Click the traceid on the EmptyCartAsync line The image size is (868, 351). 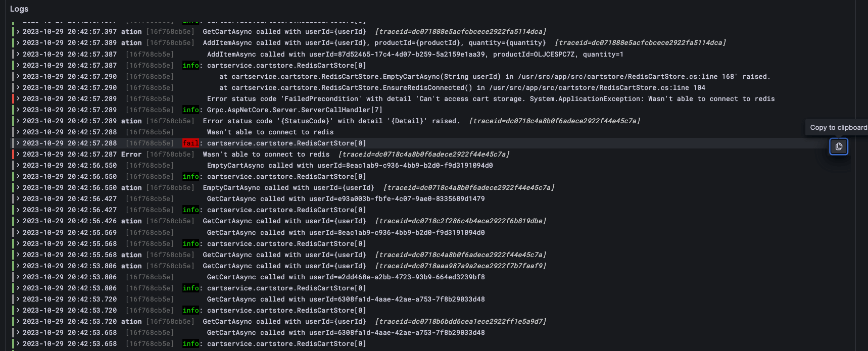[x=468, y=187]
